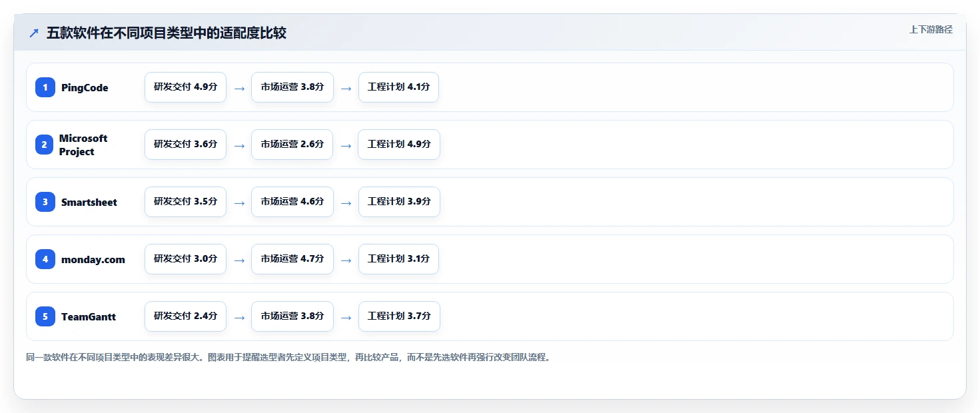Click PingCode's 市场运营 3.8分 chip
980x413 pixels.
tap(292, 87)
